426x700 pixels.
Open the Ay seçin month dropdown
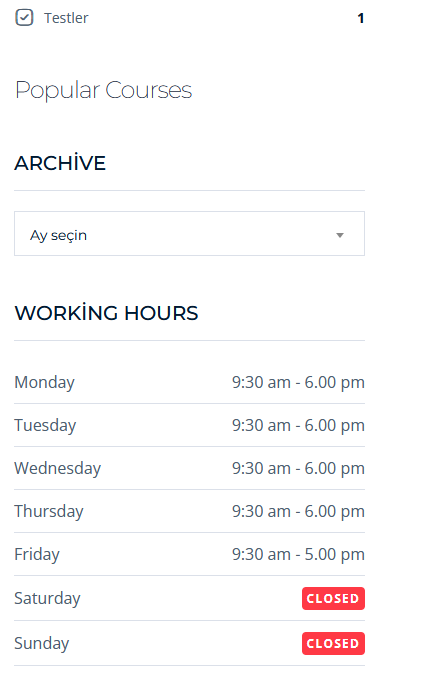pyautogui.click(x=189, y=234)
